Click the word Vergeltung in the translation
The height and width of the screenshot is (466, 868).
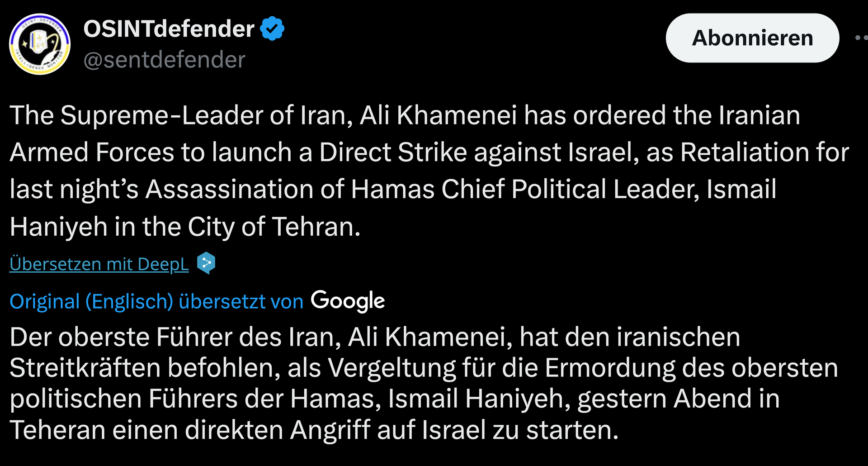[x=392, y=367]
